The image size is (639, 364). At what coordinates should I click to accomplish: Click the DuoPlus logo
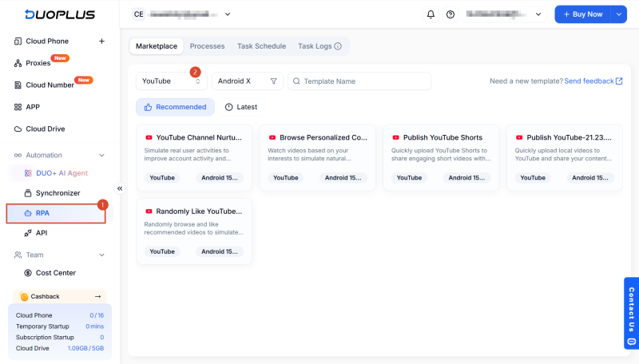tap(60, 14)
